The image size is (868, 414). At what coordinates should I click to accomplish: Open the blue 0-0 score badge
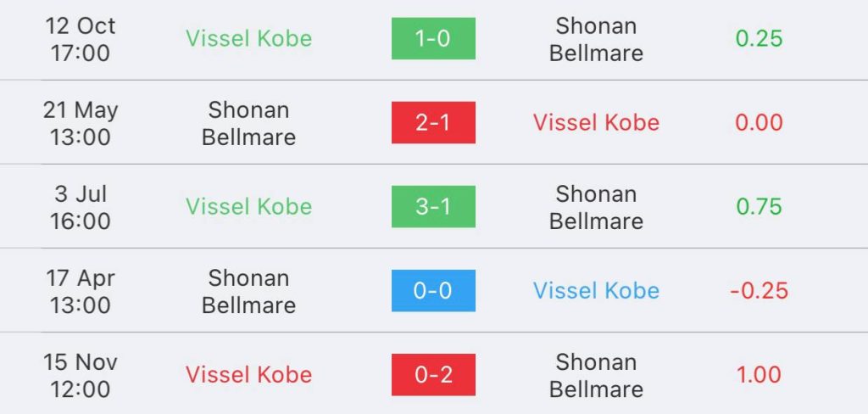[x=433, y=291]
